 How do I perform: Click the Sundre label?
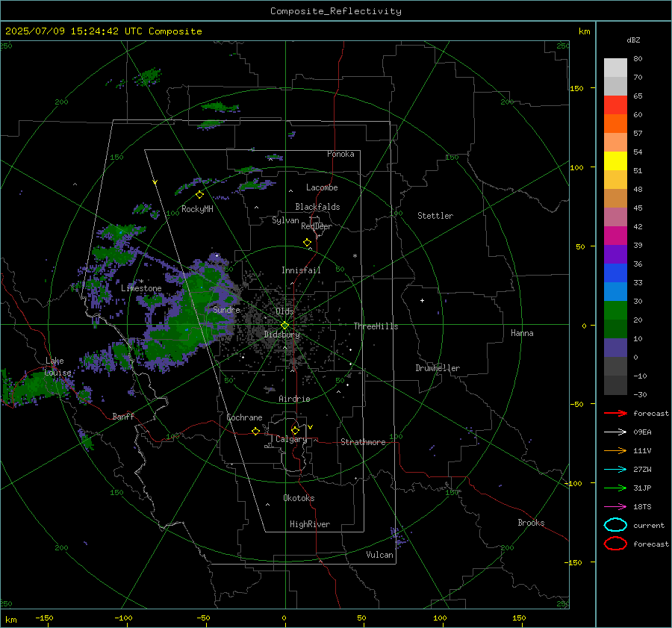click(x=226, y=309)
